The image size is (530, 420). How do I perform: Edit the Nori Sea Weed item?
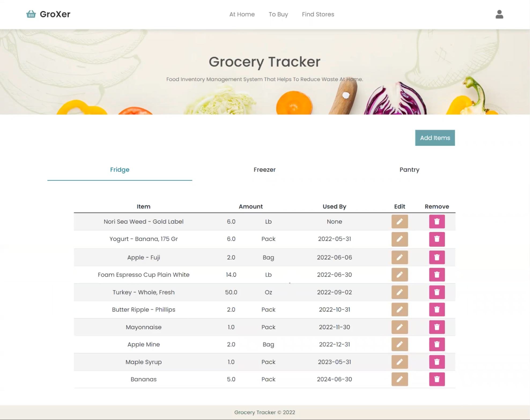click(x=399, y=222)
